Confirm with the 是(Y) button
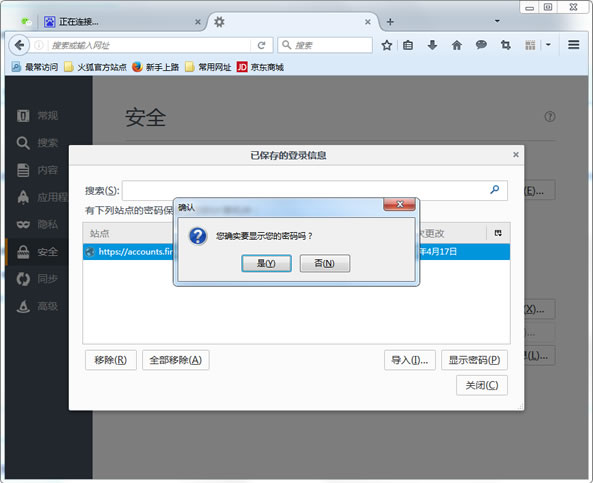This screenshot has height=483, width=593. 266,263
